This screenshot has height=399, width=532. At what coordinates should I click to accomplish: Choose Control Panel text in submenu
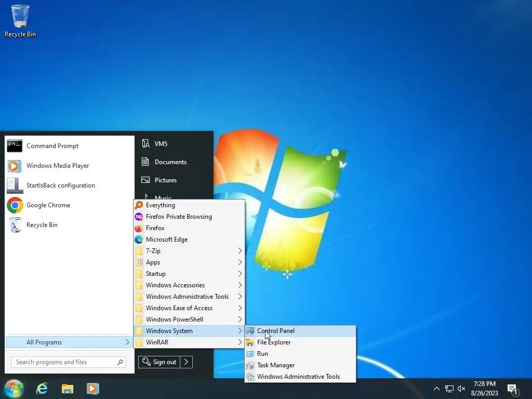[x=276, y=331]
